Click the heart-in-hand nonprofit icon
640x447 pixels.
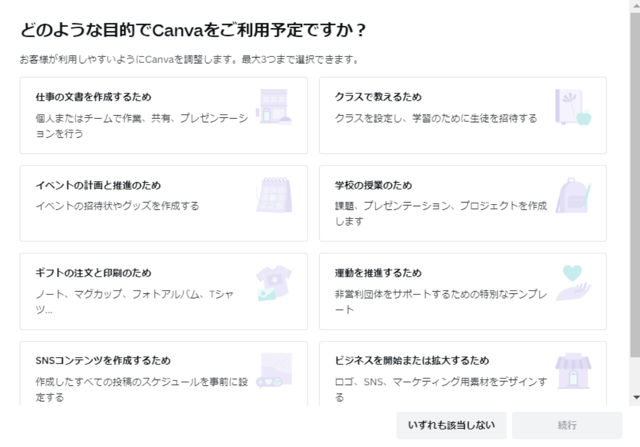(x=573, y=283)
